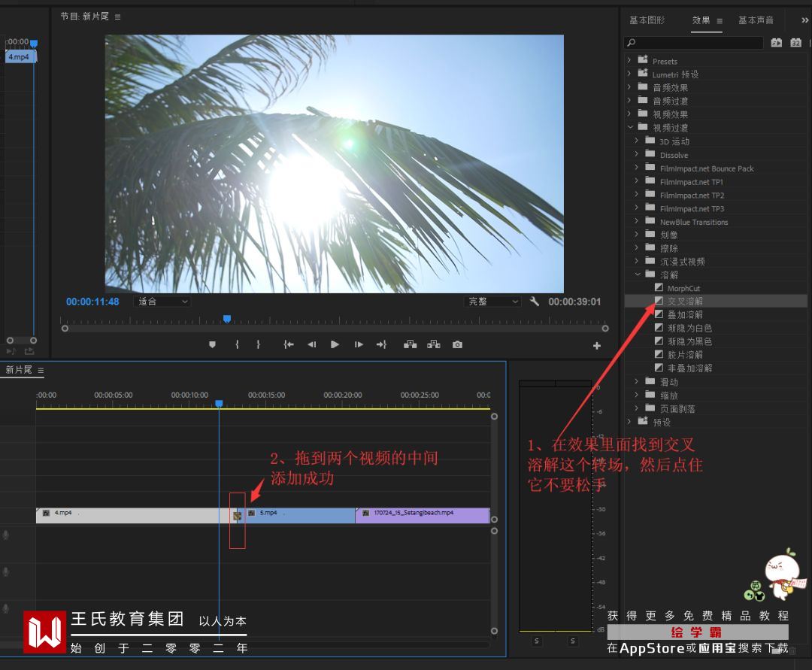Click the cross dissolve transition between clips
Screen dimensions: 812x670
coord(237,516)
